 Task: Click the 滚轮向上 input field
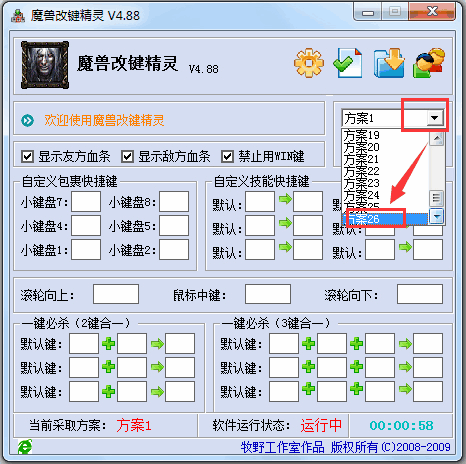(116, 294)
